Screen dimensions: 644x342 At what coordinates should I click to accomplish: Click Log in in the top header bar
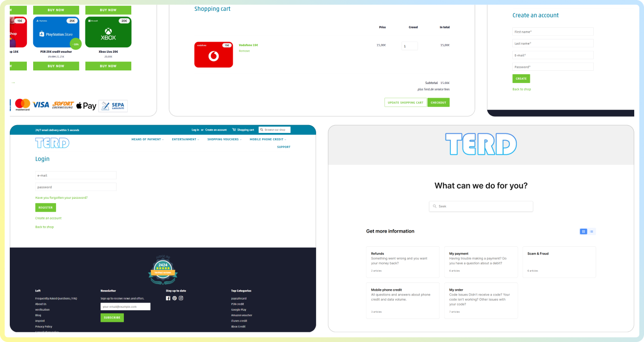pyautogui.click(x=195, y=130)
